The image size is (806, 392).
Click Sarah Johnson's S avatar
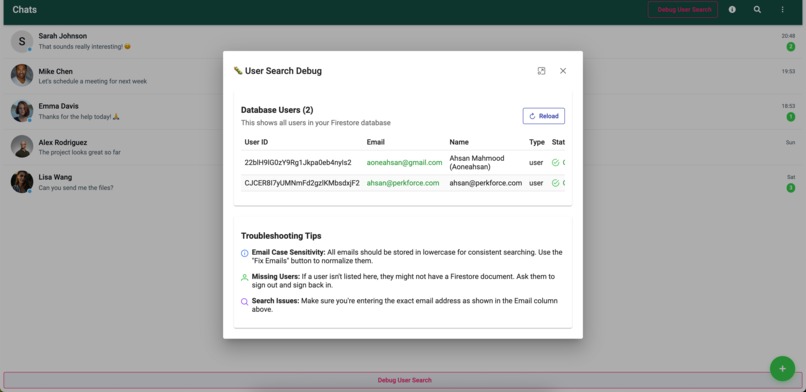point(22,41)
